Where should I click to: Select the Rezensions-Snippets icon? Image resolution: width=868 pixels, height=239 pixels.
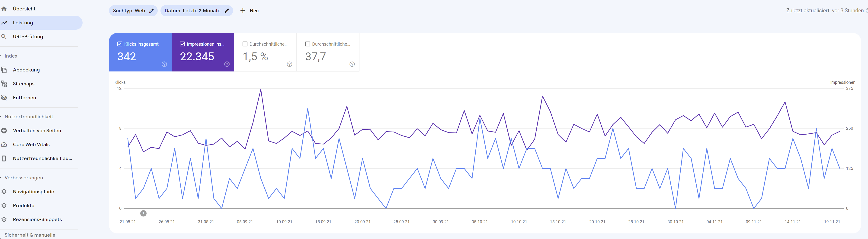(4, 219)
